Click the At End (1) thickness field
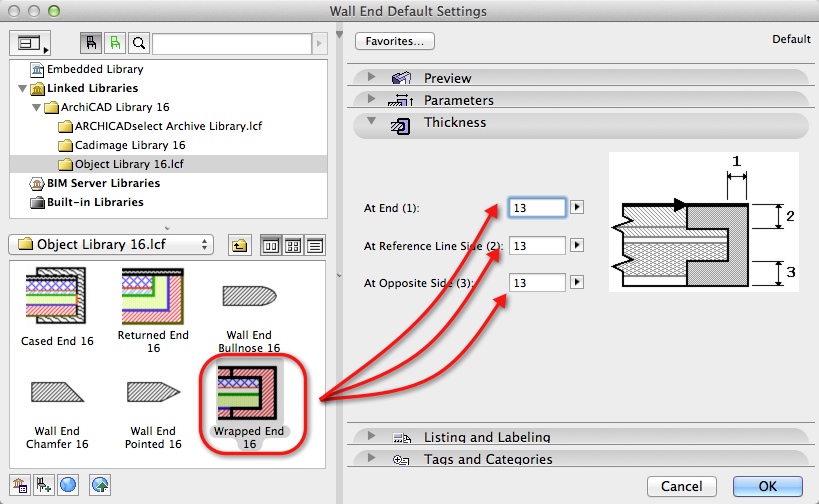 [537, 208]
